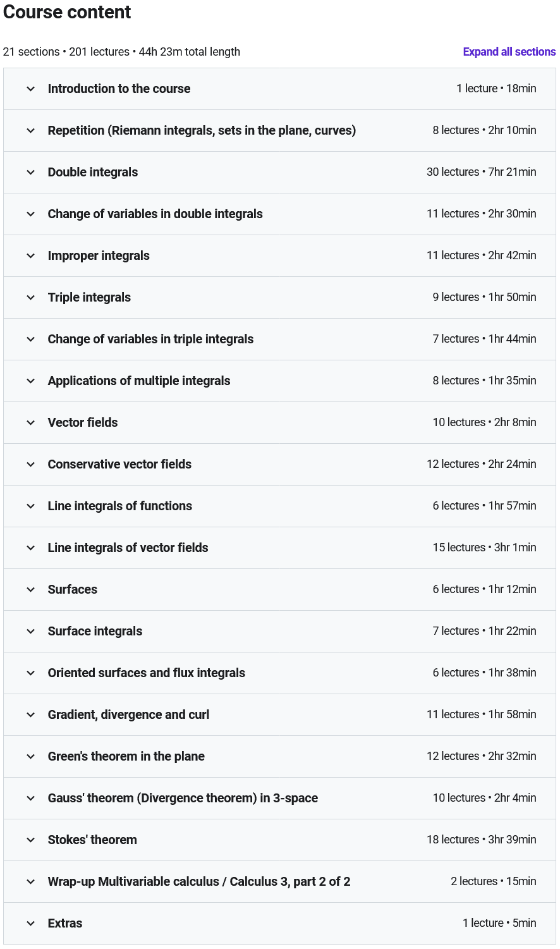
Task: Expand Gradient, divergence and curl section
Action: pos(128,715)
